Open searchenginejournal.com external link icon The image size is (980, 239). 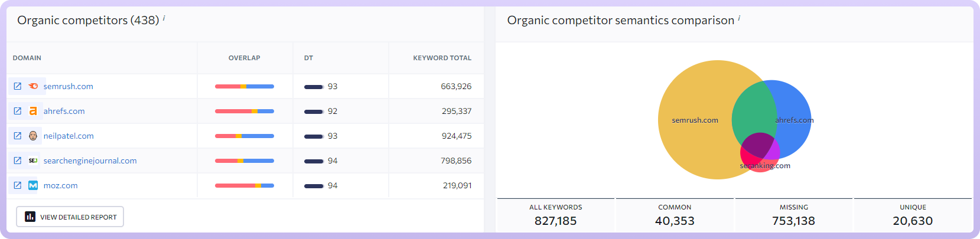(18, 161)
